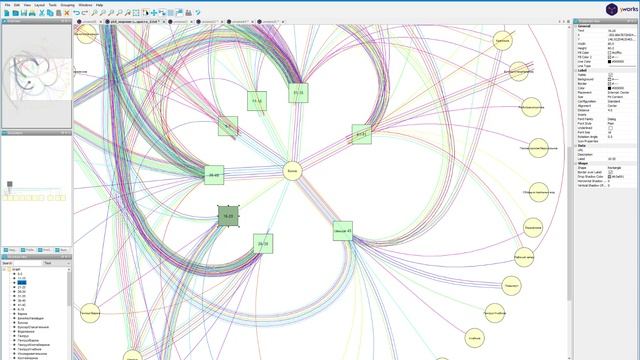640x360 pixels.
Task: Click the Text property value field
Action: pyautogui.click(x=622, y=31)
